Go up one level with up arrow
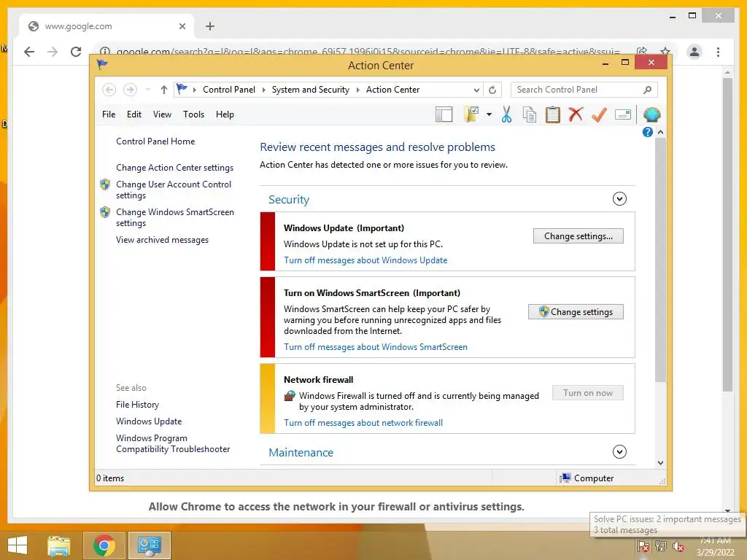Screen dimensions: 747x560 point(164,90)
